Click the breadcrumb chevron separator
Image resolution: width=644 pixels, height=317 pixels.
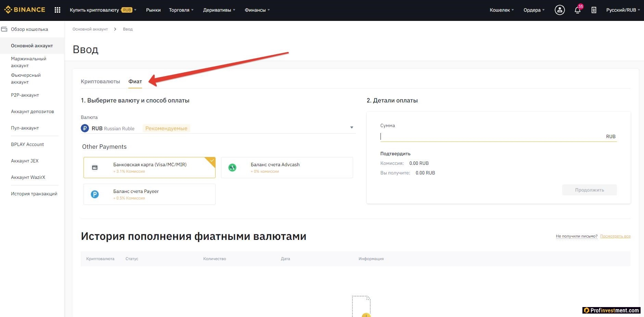[115, 29]
